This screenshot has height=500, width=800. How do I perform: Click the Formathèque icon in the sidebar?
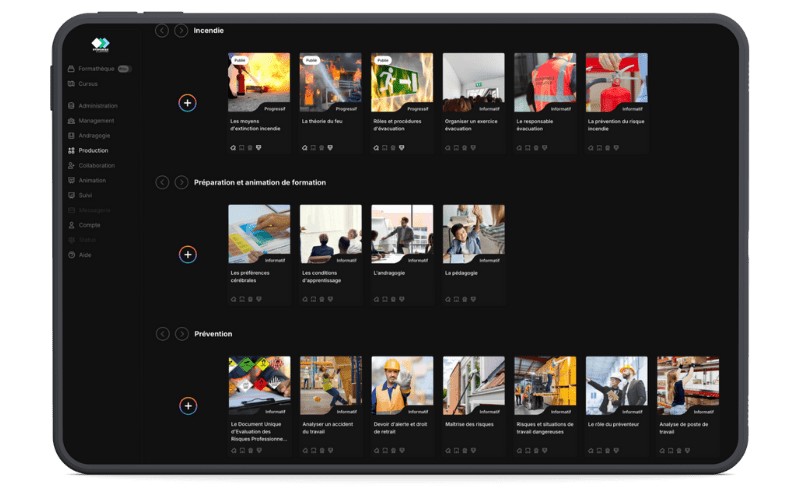pyautogui.click(x=71, y=69)
